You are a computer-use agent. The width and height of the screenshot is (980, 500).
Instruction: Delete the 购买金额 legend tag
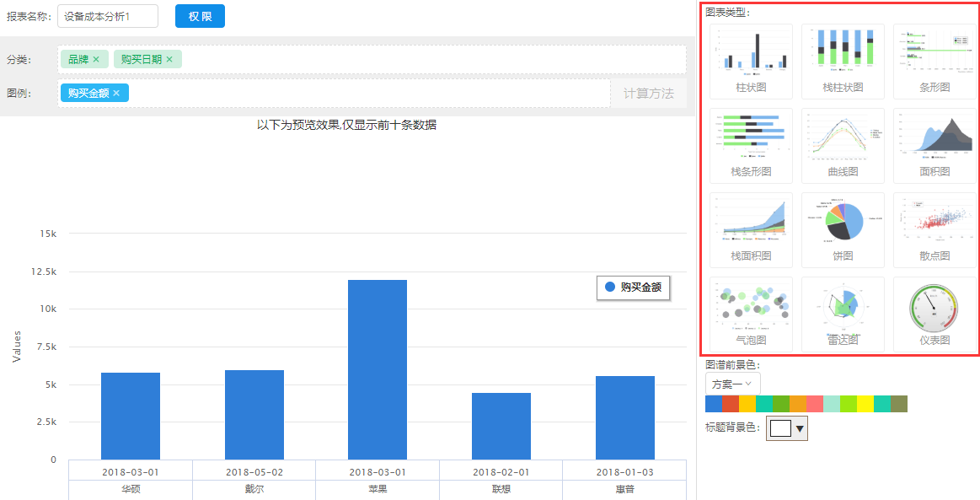click(x=116, y=94)
